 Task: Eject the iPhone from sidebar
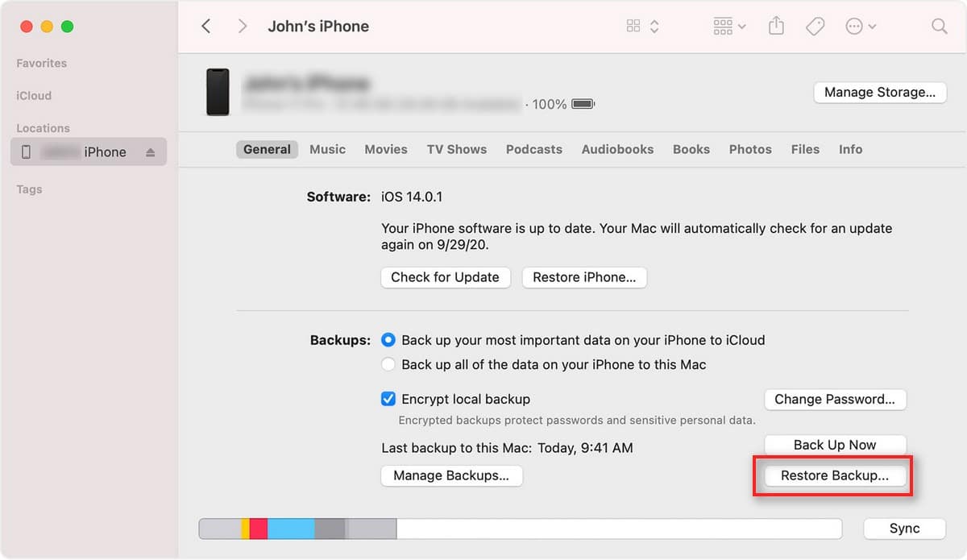(150, 152)
